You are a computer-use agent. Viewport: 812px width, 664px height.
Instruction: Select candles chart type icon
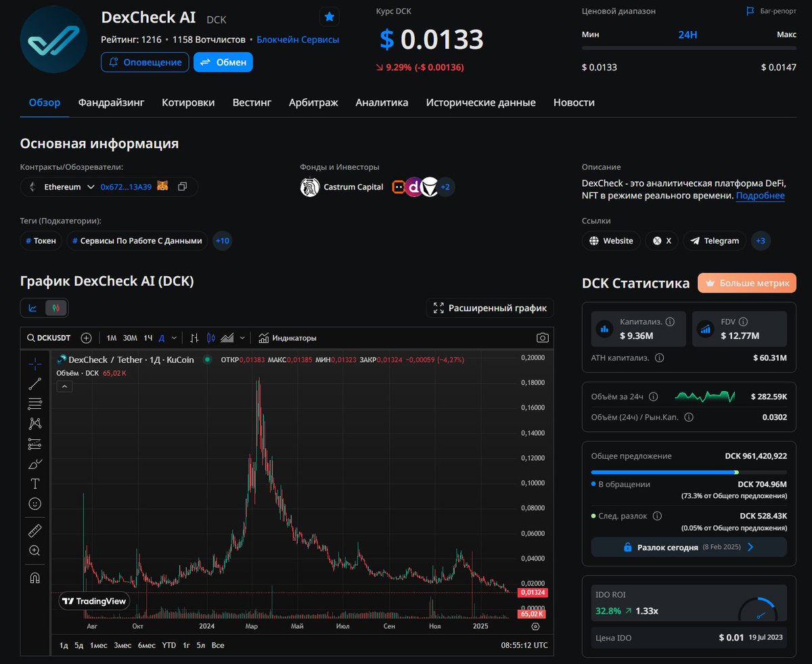click(x=210, y=338)
